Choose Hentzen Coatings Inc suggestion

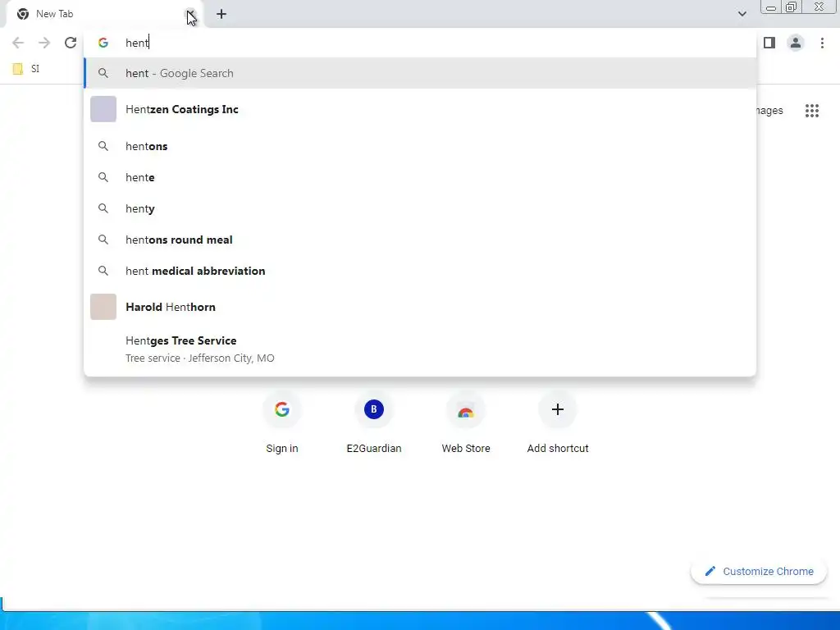420,109
